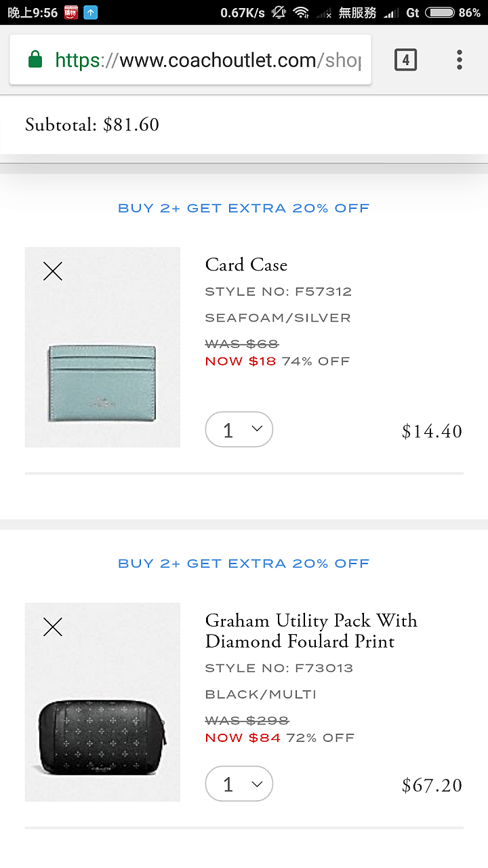Tap the first Buy 2+ Get Extra 20% Off banner
The image size is (488, 868).
[x=244, y=208]
